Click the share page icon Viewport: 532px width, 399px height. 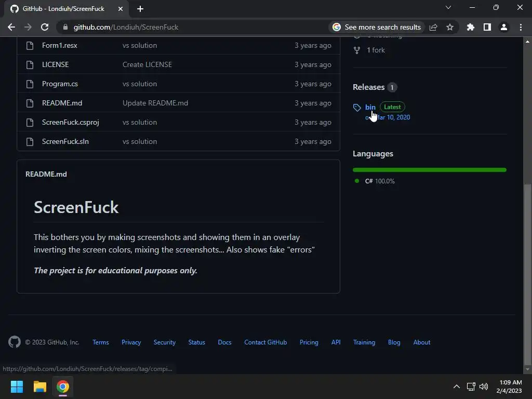tap(433, 27)
